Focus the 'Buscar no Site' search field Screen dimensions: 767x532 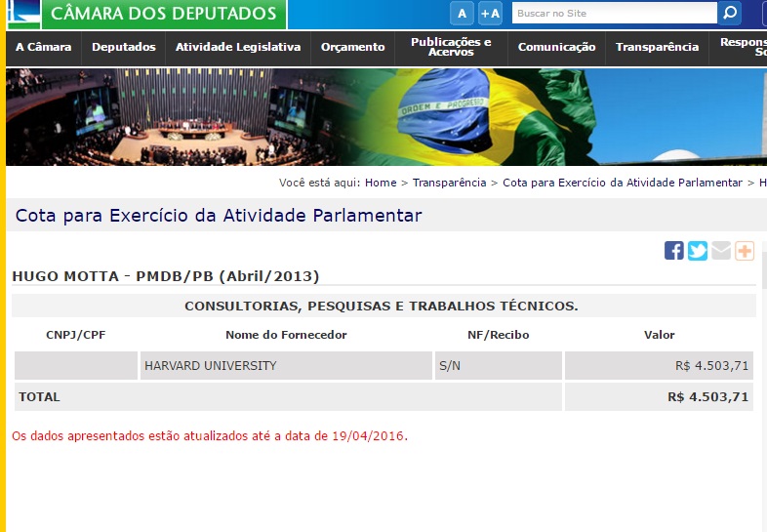click(615, 14)
